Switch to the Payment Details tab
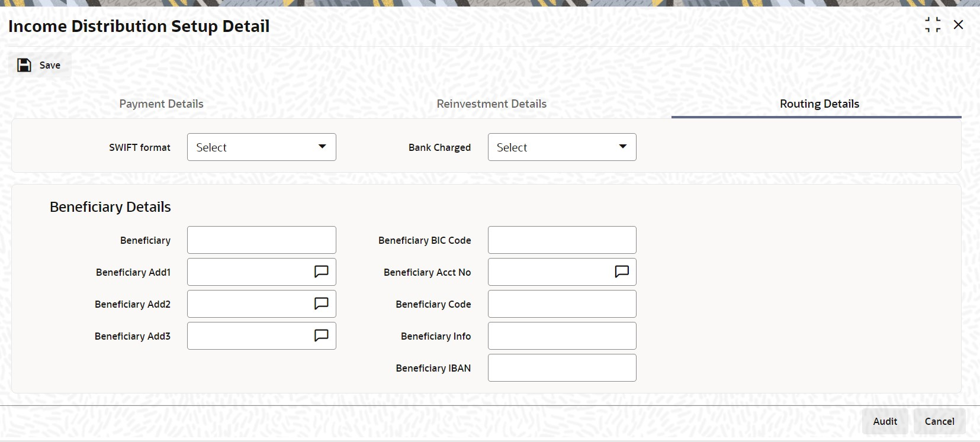This screenshot has width=980, height=442. tap(161, 104)
